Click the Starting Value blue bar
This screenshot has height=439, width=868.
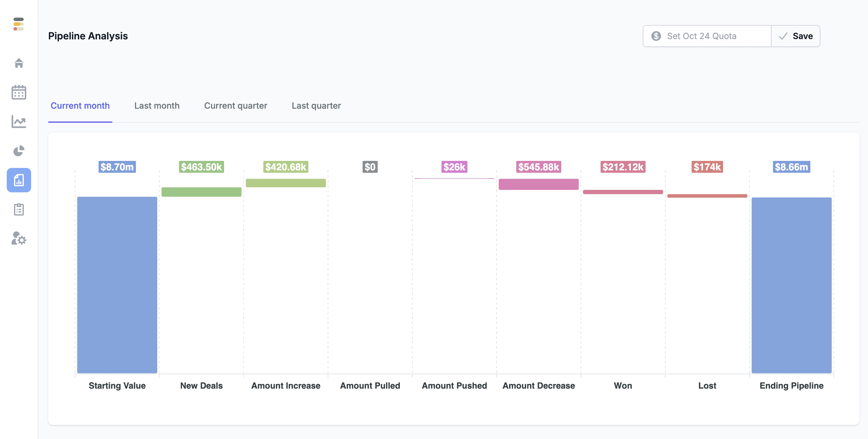[117, 285]
